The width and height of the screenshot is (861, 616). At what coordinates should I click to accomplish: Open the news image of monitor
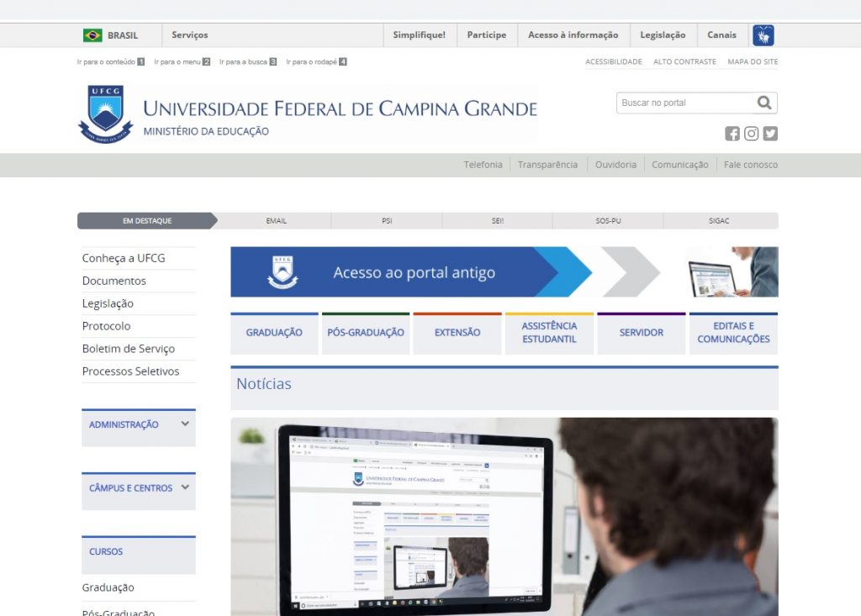click(x=504, y=516)
